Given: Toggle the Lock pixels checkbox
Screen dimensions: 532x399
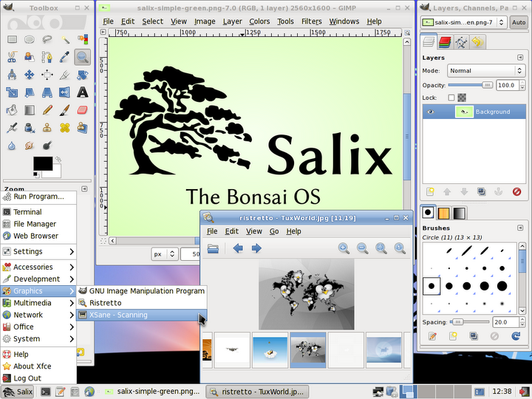Looking at the screenshot, I should tap(451, 98).
